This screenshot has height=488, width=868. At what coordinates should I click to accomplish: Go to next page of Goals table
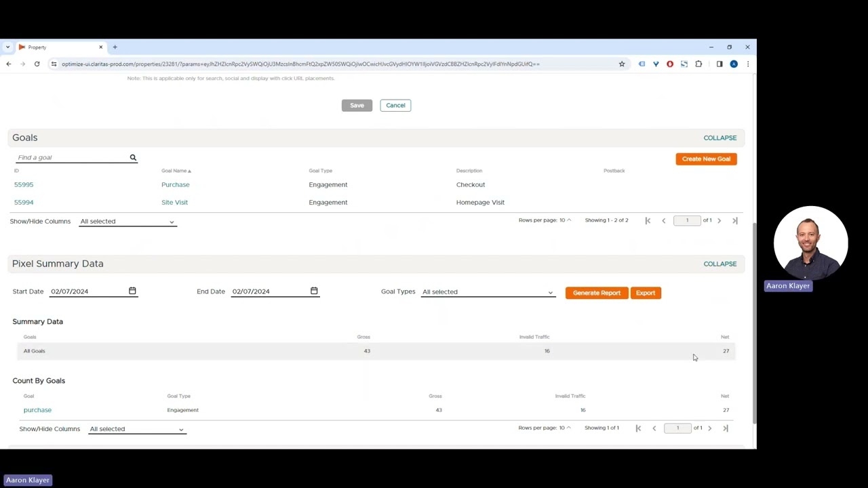click(x=719, y=220)
